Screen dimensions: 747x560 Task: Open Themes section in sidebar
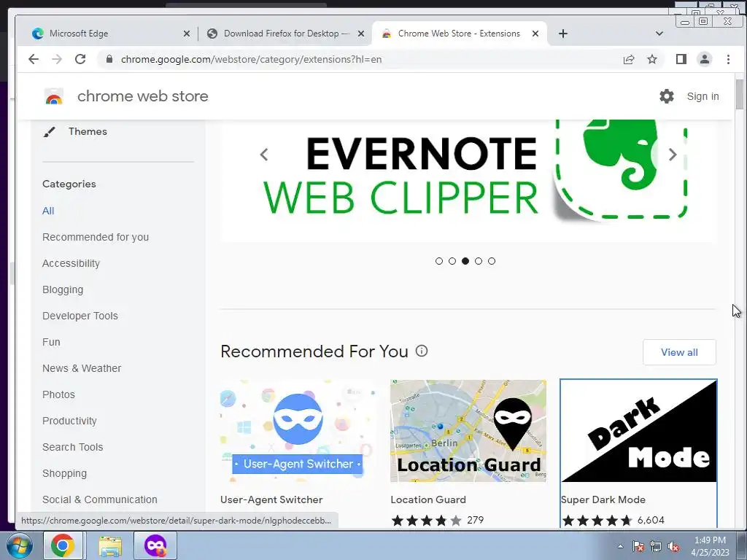coord(88,131)
